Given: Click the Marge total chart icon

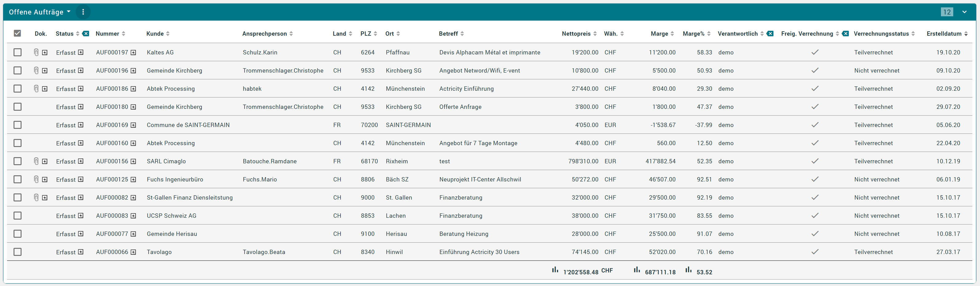Looking at the screenshot, I should point(636,270).
